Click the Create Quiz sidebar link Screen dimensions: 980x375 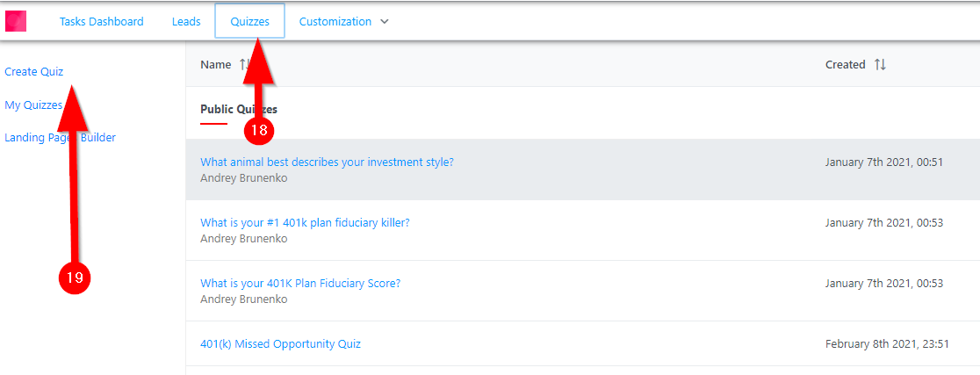[x=33, y=72]
